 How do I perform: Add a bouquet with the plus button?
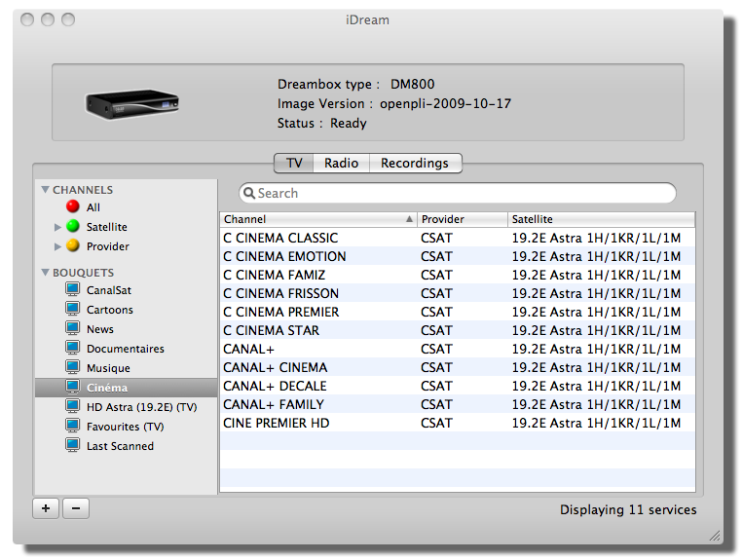click(x=46, y=508)
